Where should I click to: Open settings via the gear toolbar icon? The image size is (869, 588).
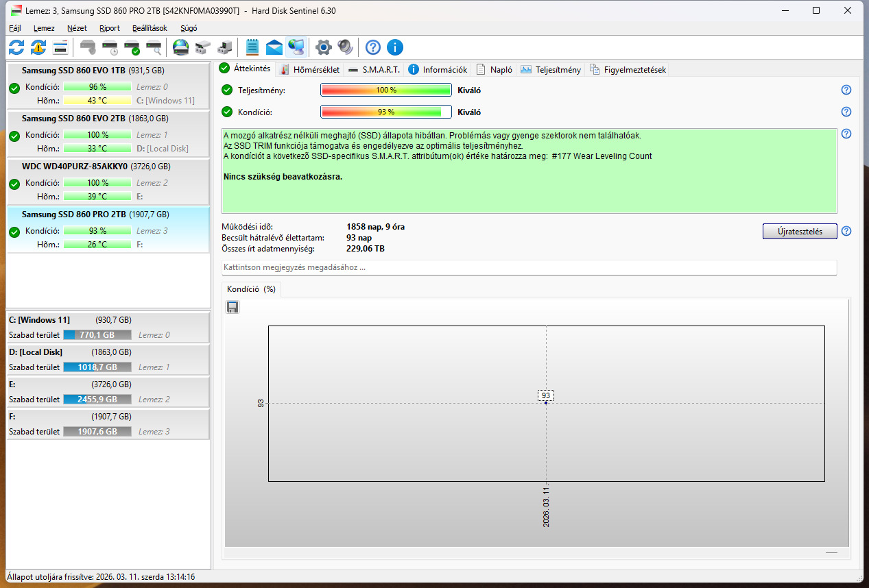324,47
